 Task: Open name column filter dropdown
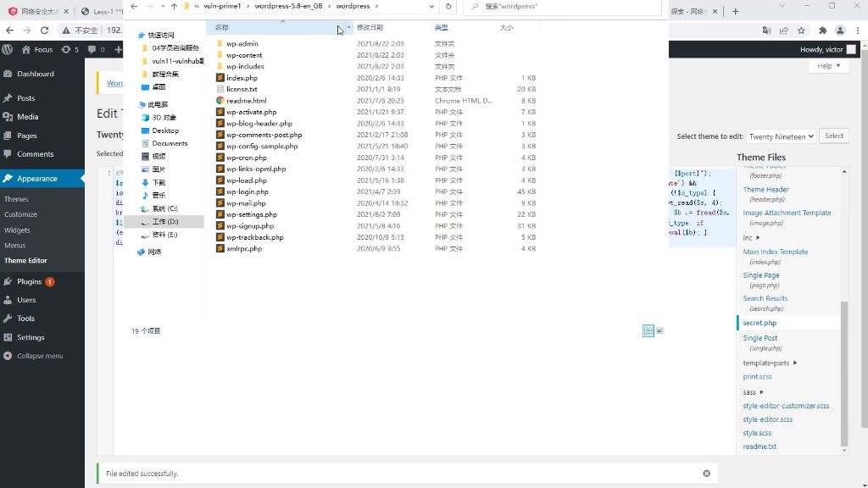pyautogui.click(x=348, y=27)
